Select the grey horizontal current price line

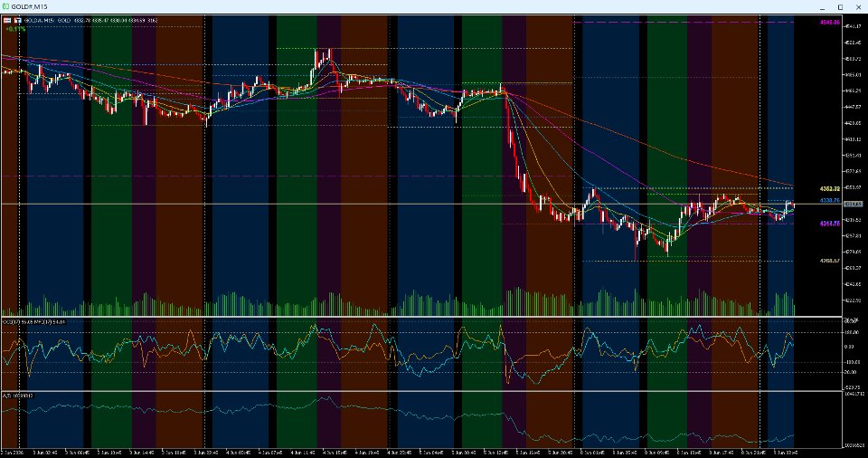[420, 204]
